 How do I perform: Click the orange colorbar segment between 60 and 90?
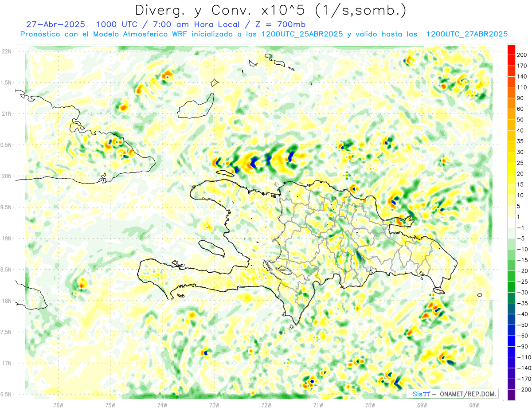511,103
